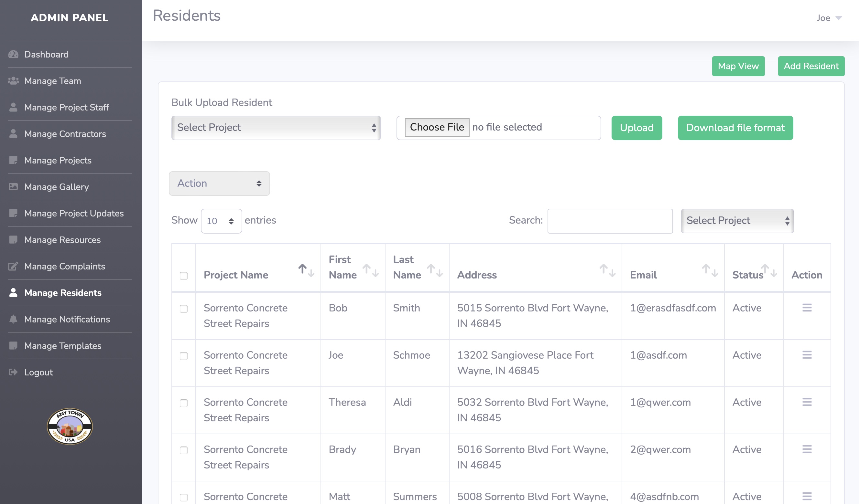This screenshot has width=859, height=504.
Task: Open the bulk Action dropdown
Action: tap(219, 183)
